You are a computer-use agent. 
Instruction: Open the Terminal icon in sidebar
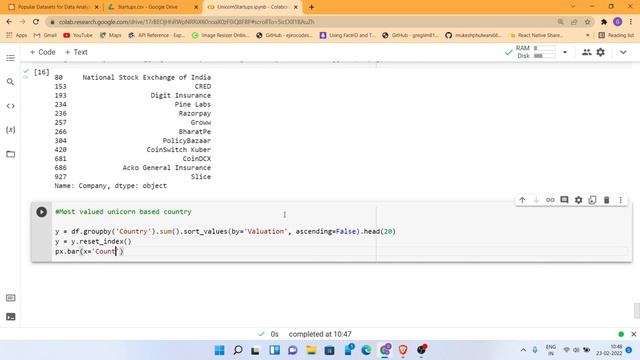point(11,317)
